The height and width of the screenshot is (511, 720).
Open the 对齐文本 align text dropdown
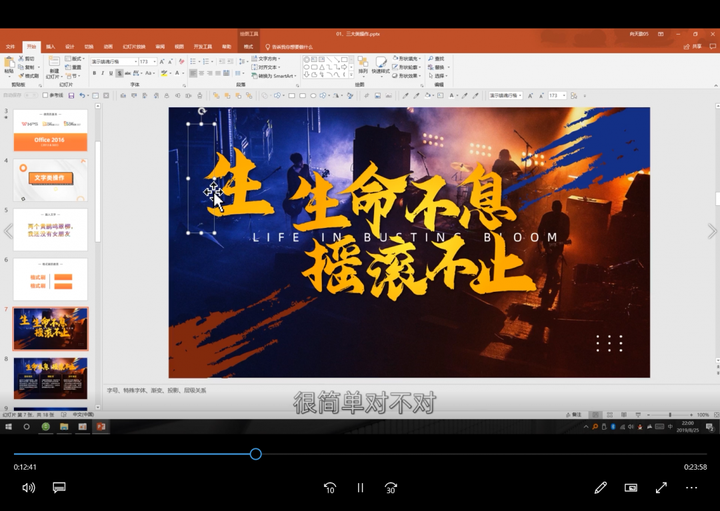click(x=266, y=67)
